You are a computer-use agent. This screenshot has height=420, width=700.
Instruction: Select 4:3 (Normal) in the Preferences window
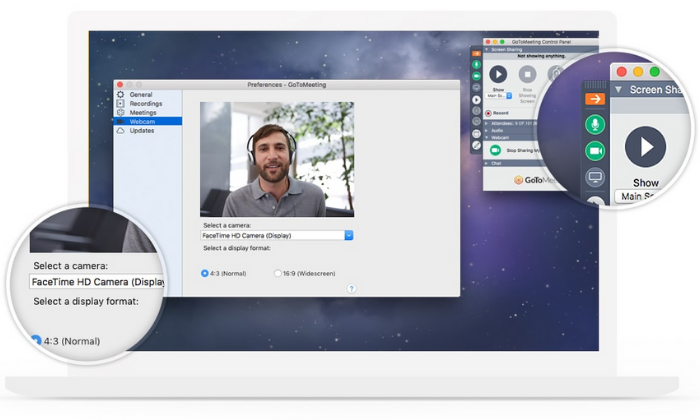pyautogui.click(x=204, y=273)
